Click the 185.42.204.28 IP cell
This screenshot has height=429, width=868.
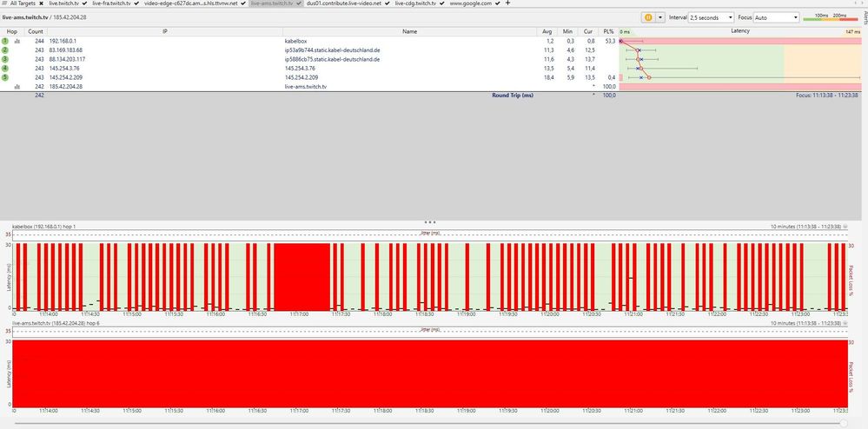pyautogui.click(x=66, y=86)
